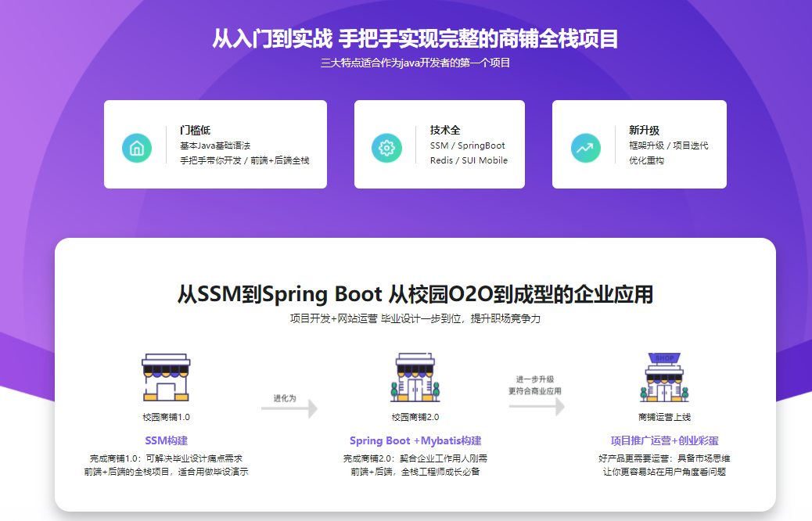
Task: Click the upward trend icon on 新升级 card
Action: pos(584,146)
